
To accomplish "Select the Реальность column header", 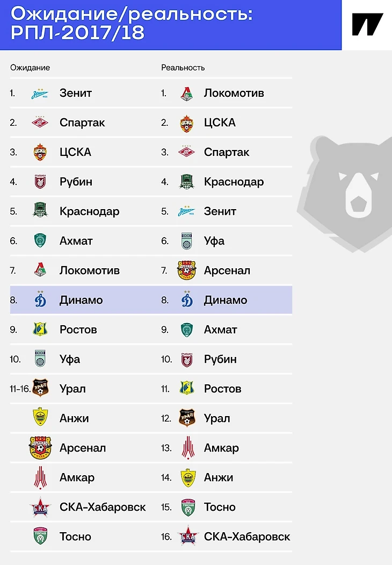I will pyautogui.click(x=183, y=68).
